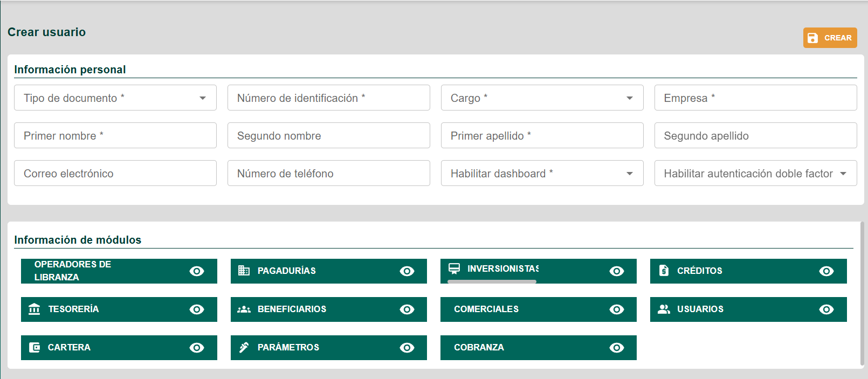This screenshot has height=379, width=868.
Task: Click the building icon on Pagadurías module
Action: pyautogui.click(x=244, y=271)
